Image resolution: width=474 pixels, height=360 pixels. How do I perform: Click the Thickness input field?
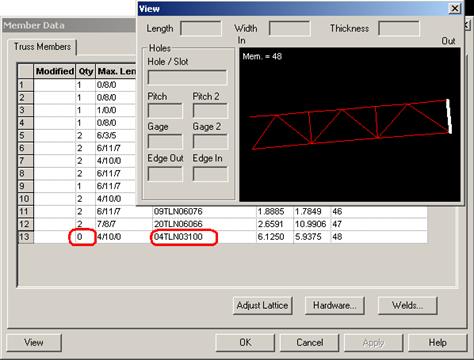click(x=399, y=28)
